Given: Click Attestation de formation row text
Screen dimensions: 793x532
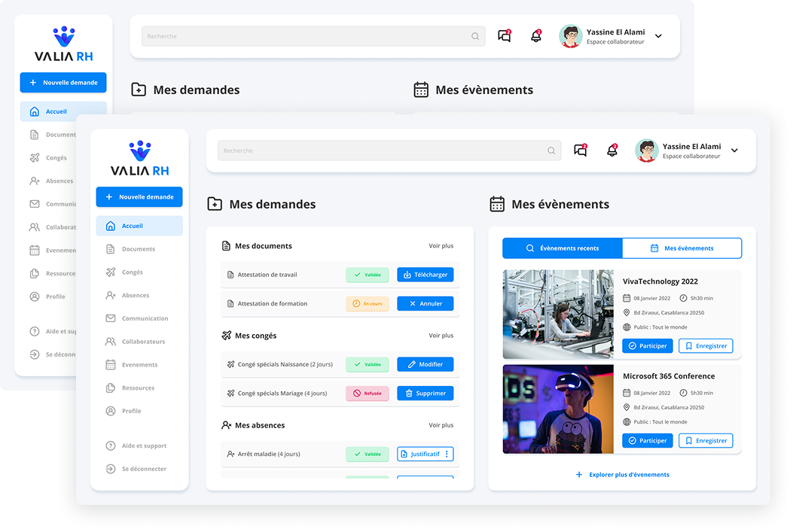Looking at the screenshot, I should coord(272,304).
